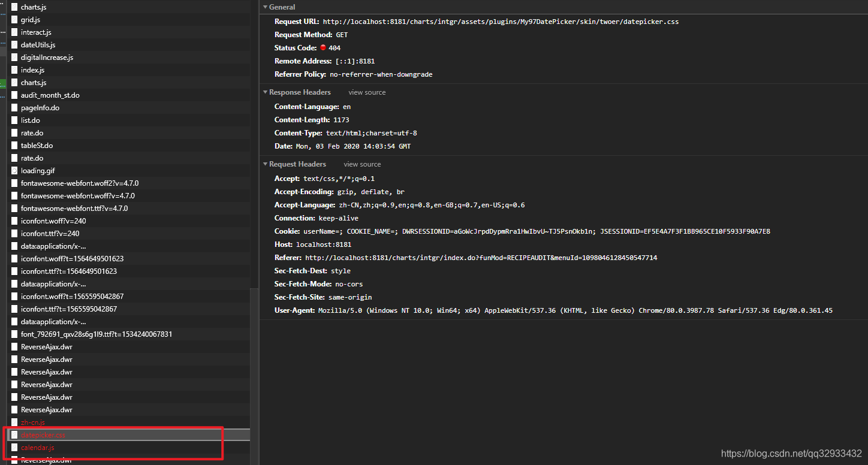Open view source for Response Headers
Viewport: 868px width, 465px height.
[367, 92]
